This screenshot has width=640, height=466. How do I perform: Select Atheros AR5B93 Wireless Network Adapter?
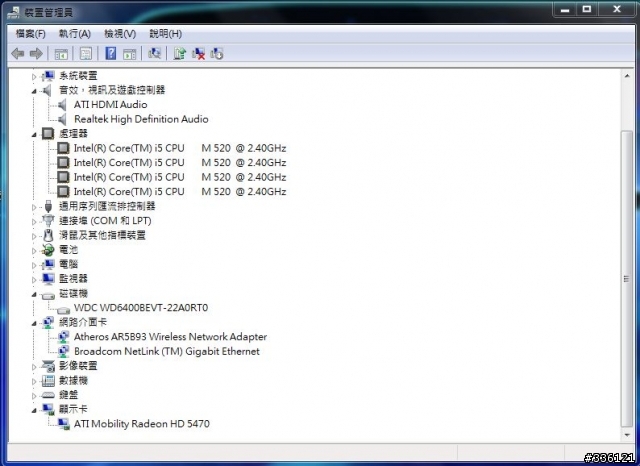coord(171,337)
